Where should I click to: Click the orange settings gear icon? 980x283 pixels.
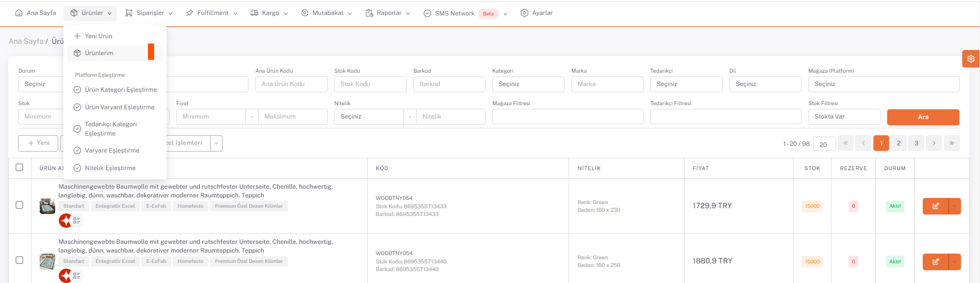point(970,59)
